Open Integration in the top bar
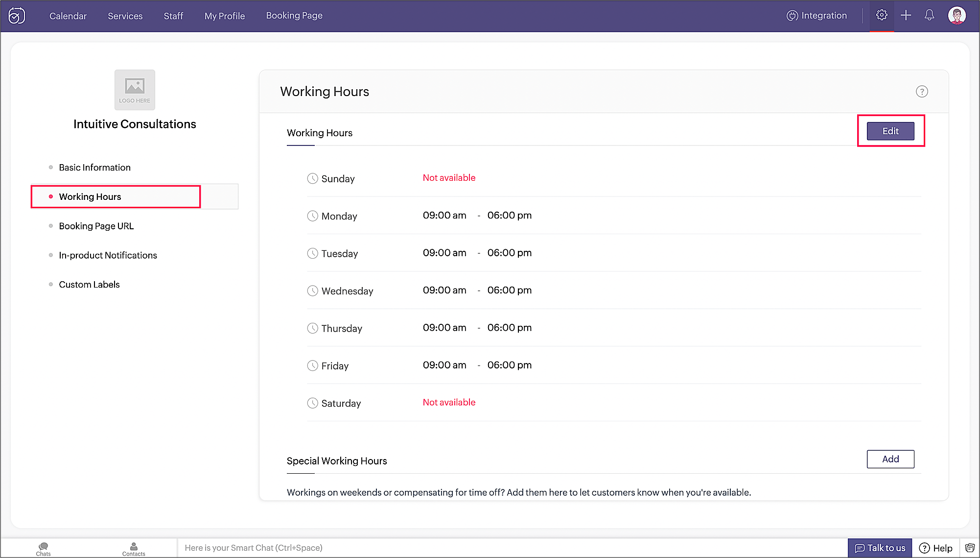The image size is (980, 558). 817,15
